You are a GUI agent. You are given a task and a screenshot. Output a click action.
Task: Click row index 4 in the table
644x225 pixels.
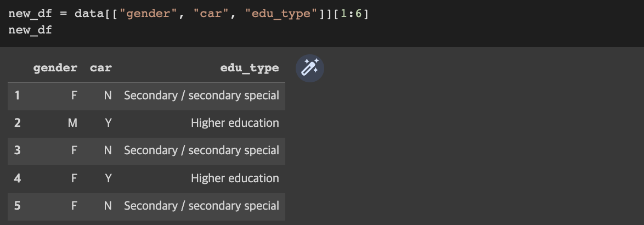(x=17, y=178)
